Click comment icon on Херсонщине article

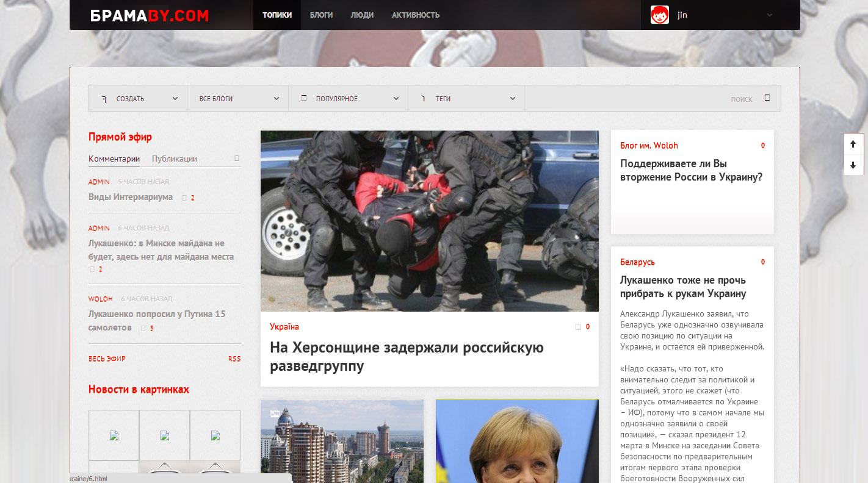coord(578,327)
